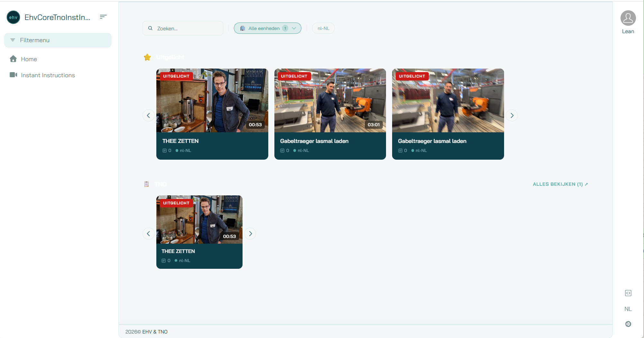This screenshot has width=644, height=338.
Task: Click the NL language switcher
Action: (628, 308)
